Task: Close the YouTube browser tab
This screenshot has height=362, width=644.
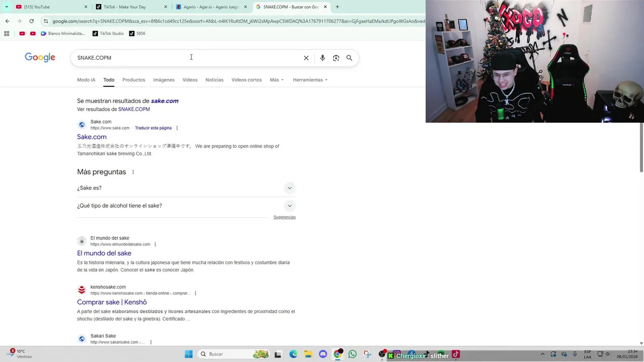Action: coord(86,7)
